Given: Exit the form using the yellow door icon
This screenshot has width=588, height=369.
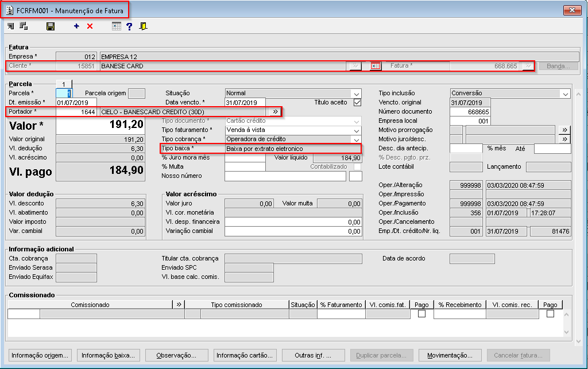Looking at the screenshot, I should click(143, 26).
